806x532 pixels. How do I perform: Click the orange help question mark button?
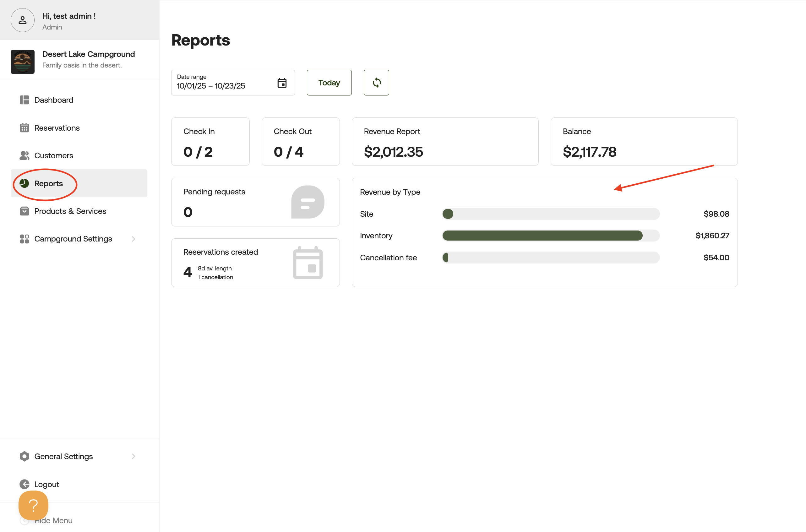33,505
